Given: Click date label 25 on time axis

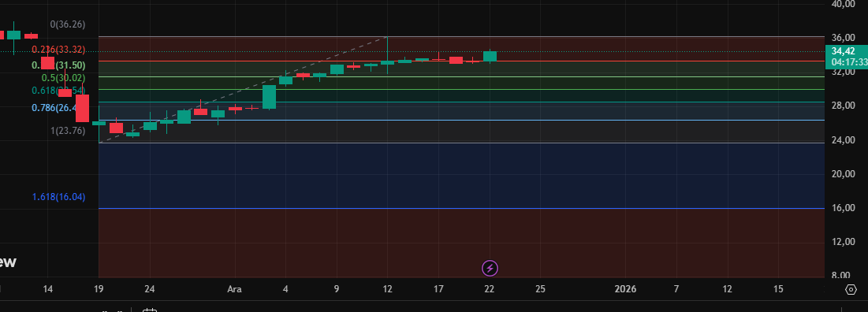Looking at the screenshot, I should tap(540, 289).
